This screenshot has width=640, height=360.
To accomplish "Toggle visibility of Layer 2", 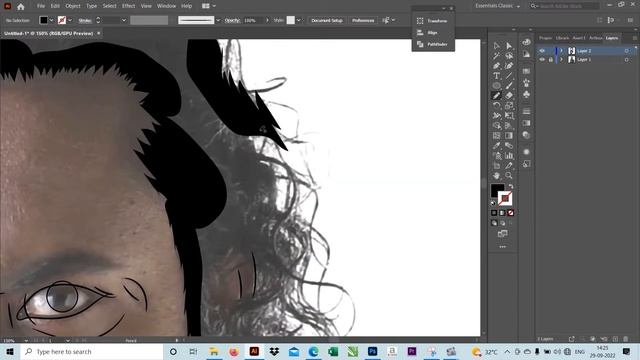I will [x=542, y=51].
